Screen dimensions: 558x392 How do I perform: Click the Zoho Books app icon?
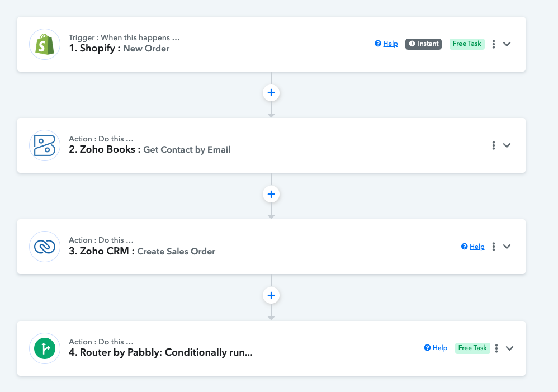45,145
